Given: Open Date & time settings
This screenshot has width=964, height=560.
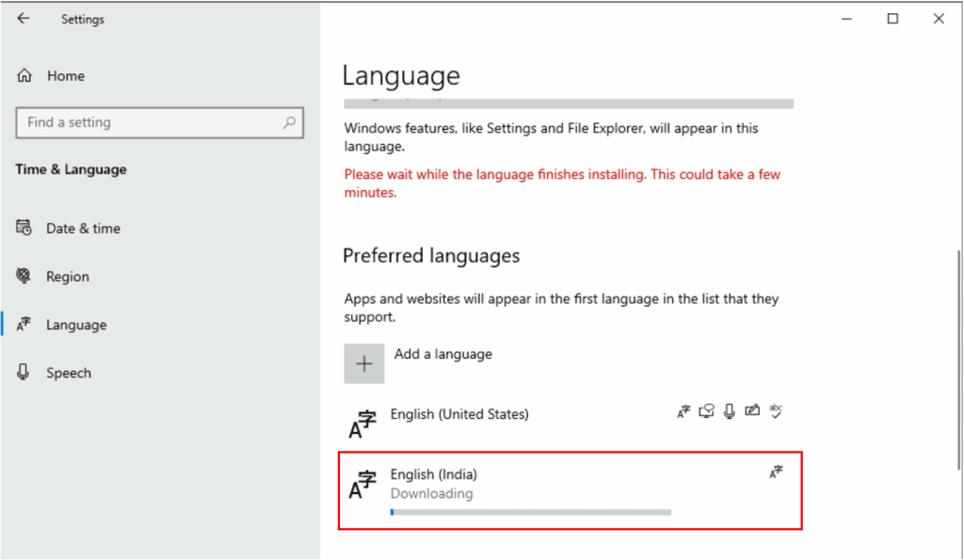Looking at the screenshot, I should 83,229.
